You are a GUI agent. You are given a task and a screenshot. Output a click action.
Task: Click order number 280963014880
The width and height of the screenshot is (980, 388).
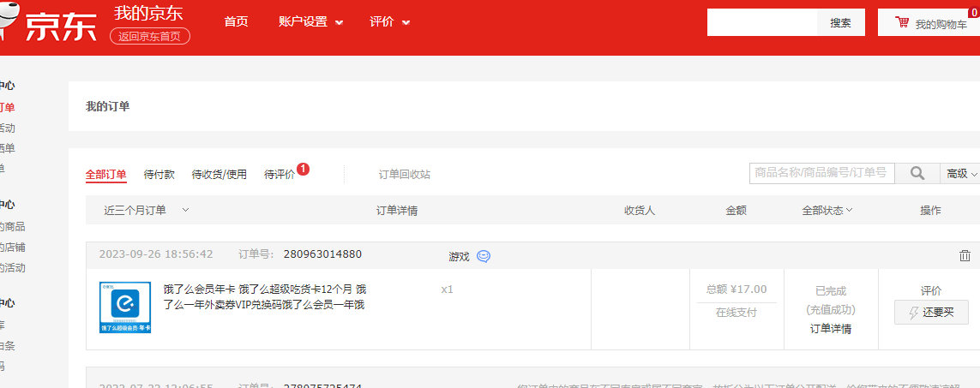tap(322, 254)
